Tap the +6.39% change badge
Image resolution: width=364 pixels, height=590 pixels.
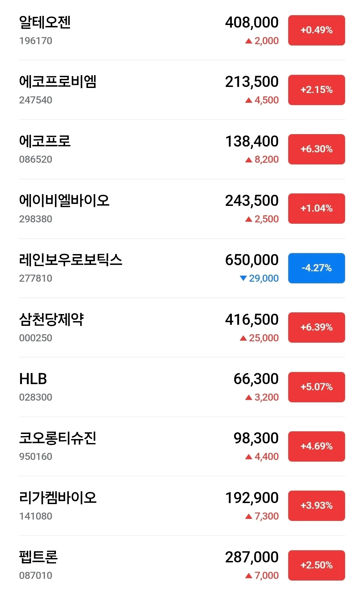[316, 328]
